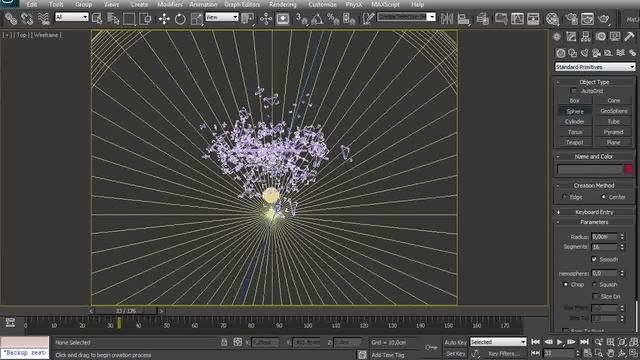This screenshot has height=360, width=640.
Task: Toggle Window/Crossing selection icon
Action: (x=145, y=19)
